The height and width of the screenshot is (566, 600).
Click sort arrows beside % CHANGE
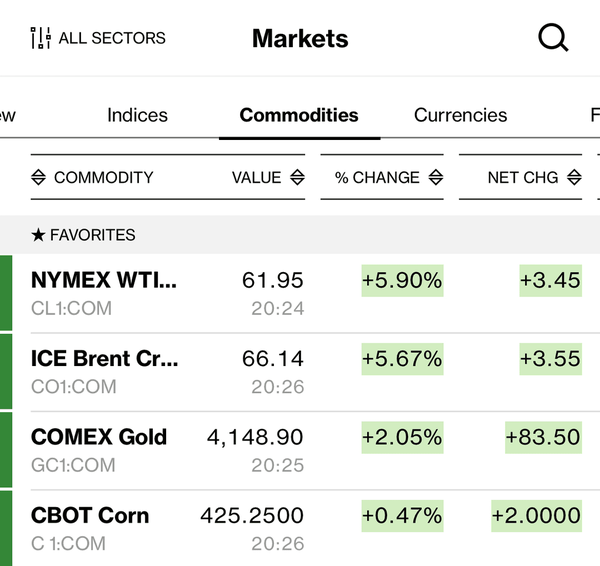(x=436, y=177)
